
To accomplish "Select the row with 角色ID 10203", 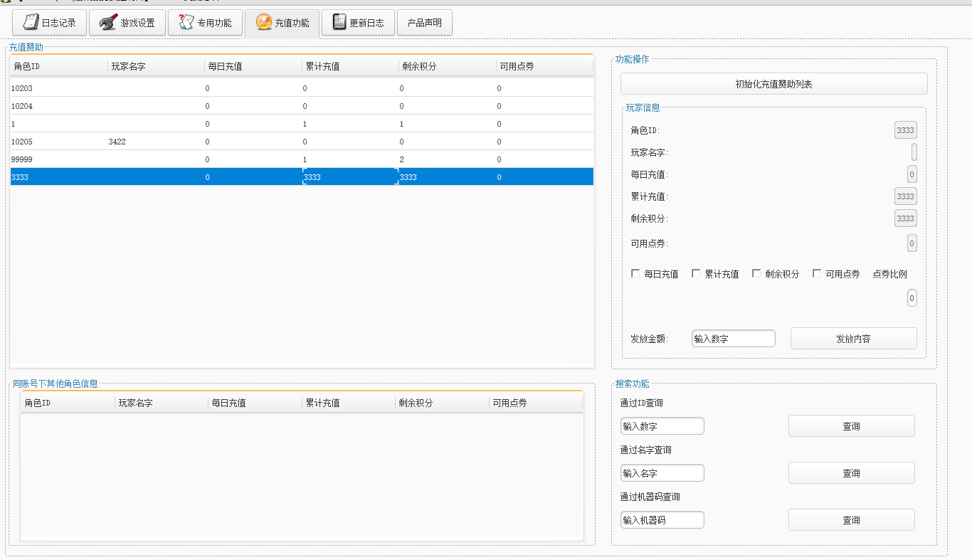I will pos(302,88).
